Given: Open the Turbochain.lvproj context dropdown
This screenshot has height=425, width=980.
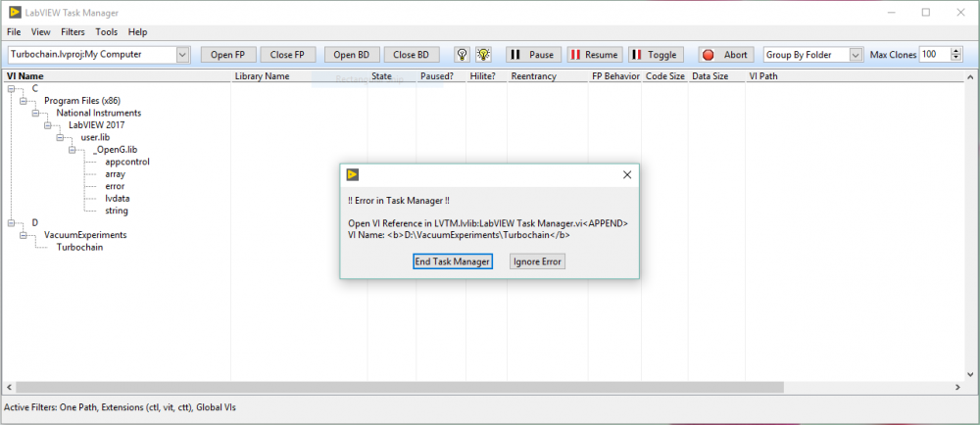Looking at the screenshot, I should (x=182, y=55).
